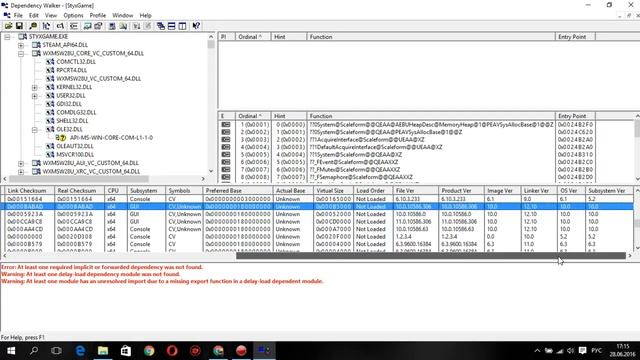Click the highlighted module row with checksum 0x000BABAD

(x=318, y=207)
